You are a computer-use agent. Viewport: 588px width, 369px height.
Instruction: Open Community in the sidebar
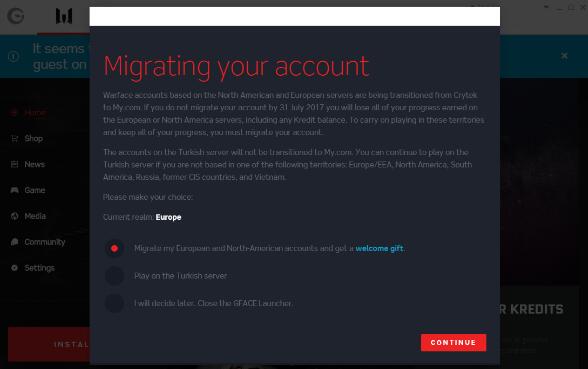tap(45, 242)
